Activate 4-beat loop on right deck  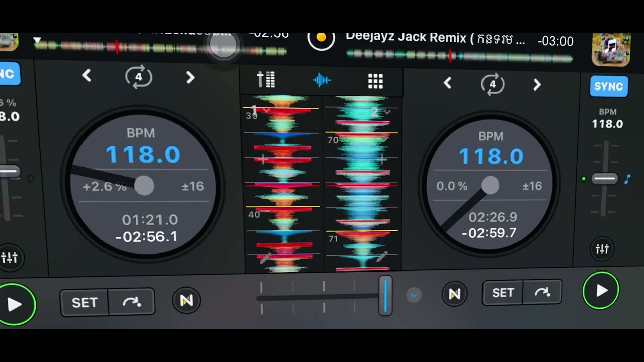coord(493,84)
